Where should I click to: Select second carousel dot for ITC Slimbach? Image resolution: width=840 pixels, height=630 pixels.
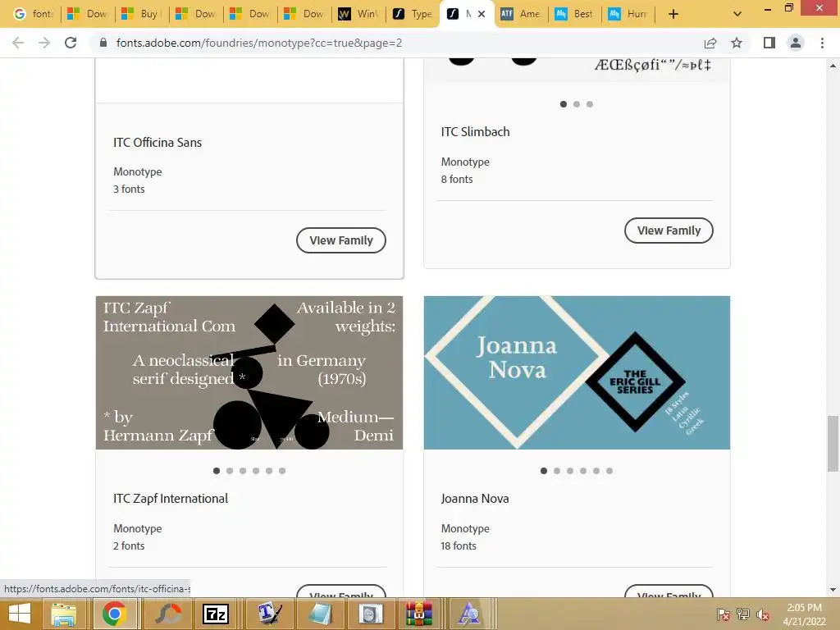577,104
